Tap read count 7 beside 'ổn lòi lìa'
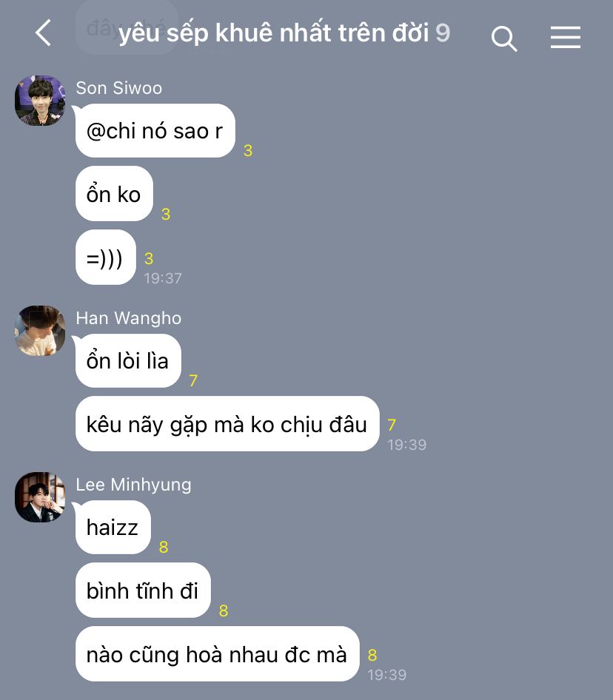Image resolution: width=613 pixels, height=700 pixels. coord(193,380)
